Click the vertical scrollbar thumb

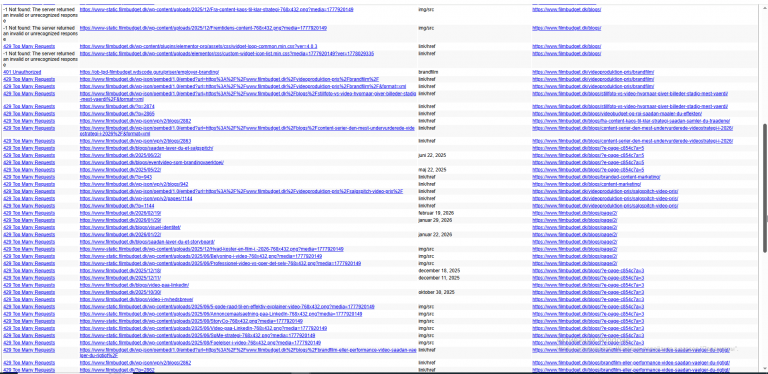(x=765, y=188)
